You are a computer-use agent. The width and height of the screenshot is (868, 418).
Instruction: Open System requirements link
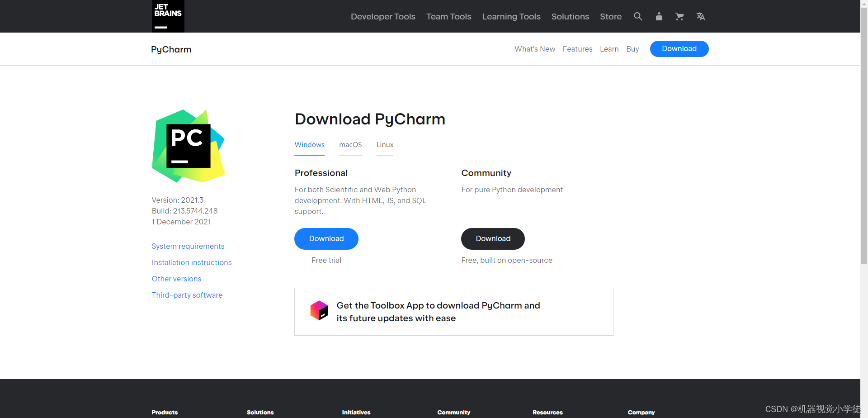(x=188, y=246)
